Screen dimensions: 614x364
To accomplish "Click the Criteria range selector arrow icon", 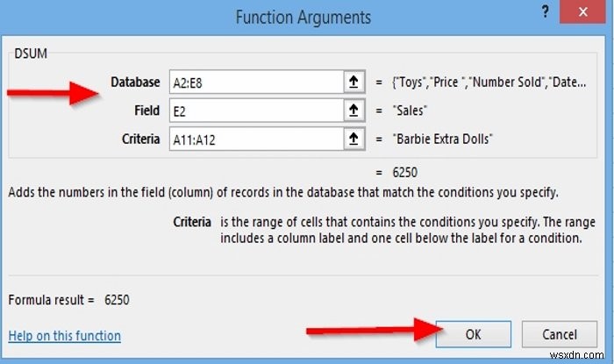I will click(354, 139).
